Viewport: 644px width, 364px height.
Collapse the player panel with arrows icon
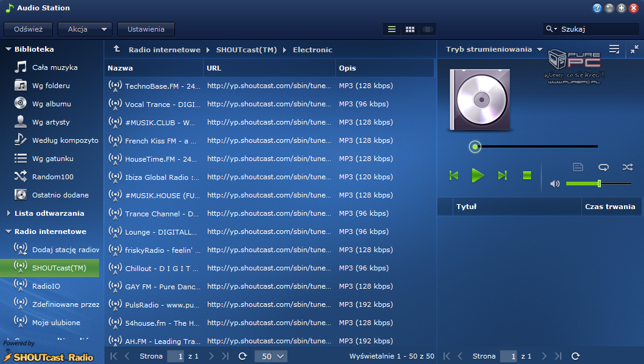click(x=634, y=49)
